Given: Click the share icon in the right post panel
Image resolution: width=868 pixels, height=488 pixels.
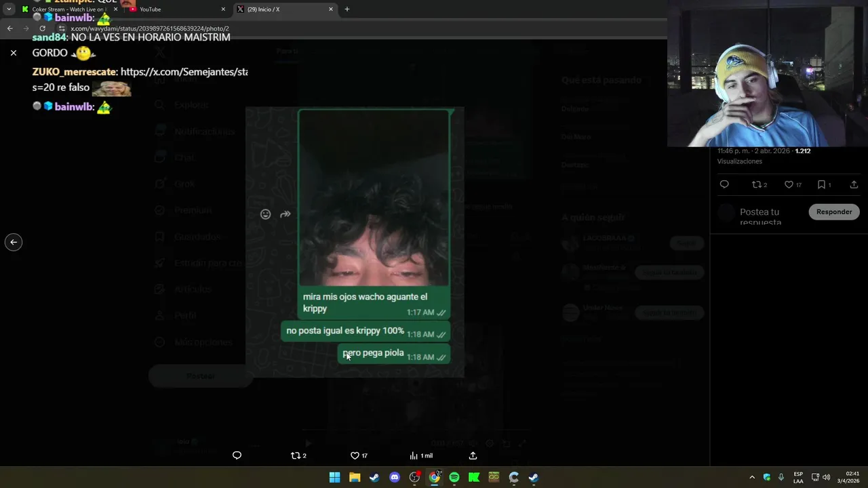Looking at the screenshot, I should [x=854, y=184].
